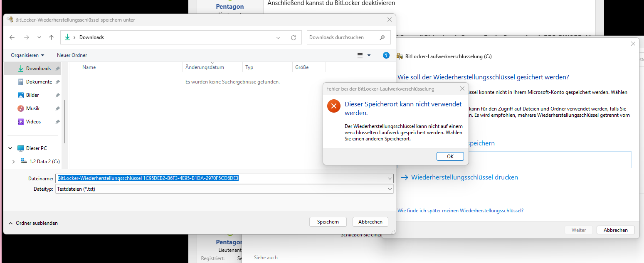
Task: Click the pin icon next to Musik
Action: coord(57,108)
